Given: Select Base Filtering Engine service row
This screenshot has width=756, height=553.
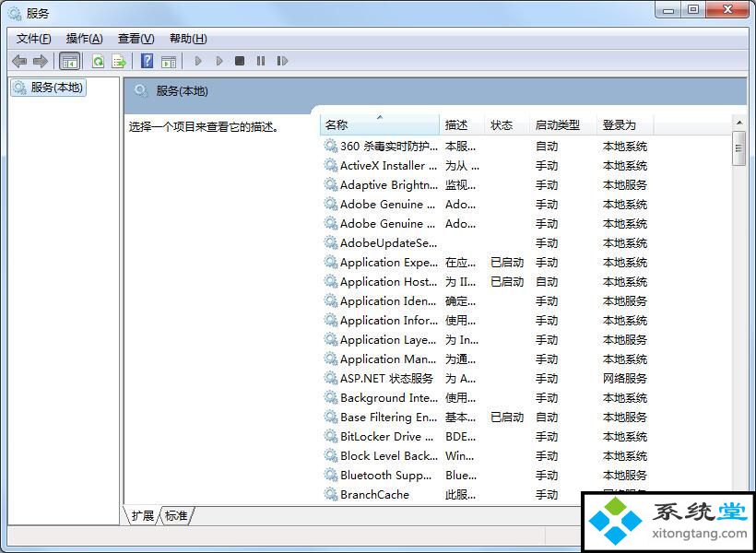Looking at the screenshot, I should 486,417.
